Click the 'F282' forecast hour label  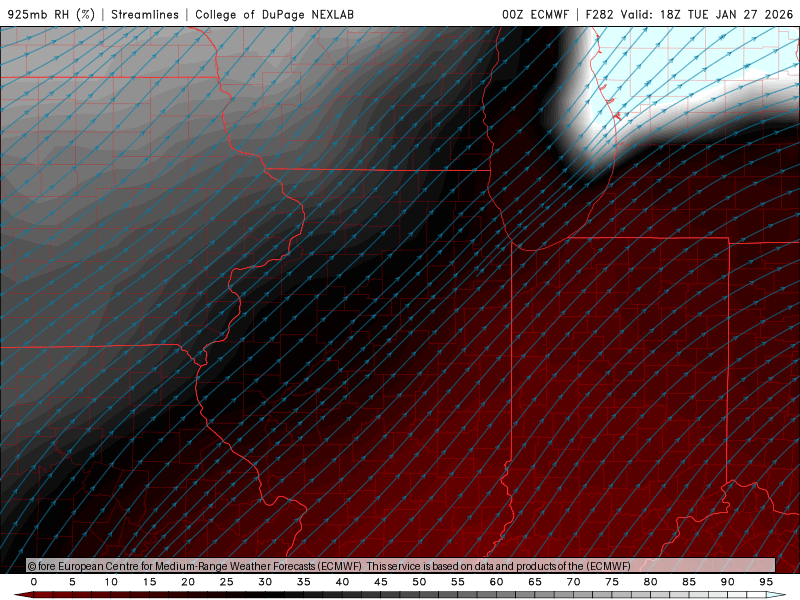point(599,14)
